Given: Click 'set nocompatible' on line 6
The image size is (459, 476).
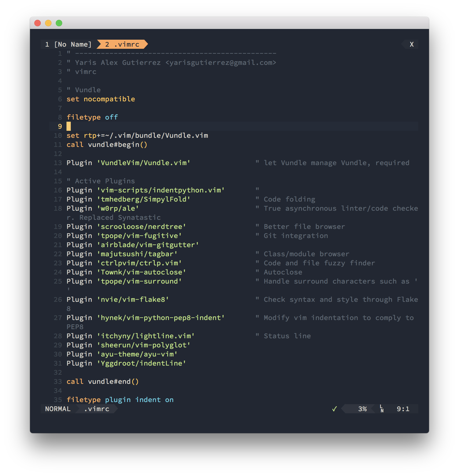Looking at the screenshot, I should [101, 99].
